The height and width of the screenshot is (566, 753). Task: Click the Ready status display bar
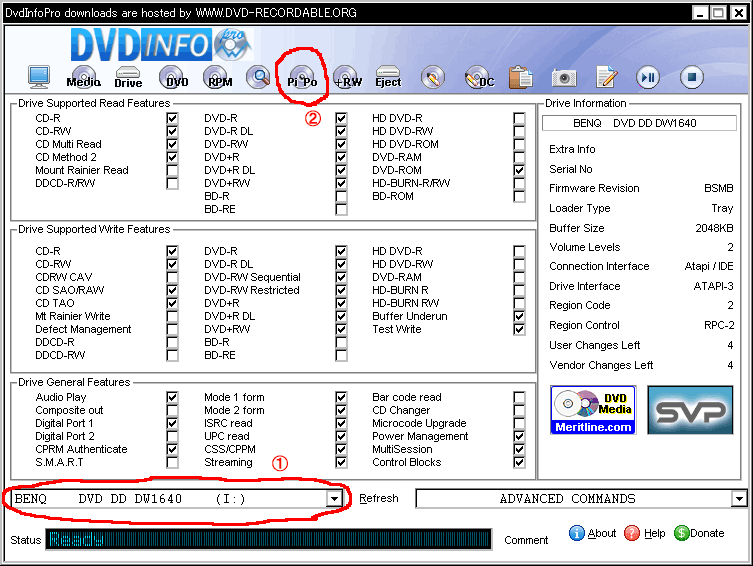point(268,539)
